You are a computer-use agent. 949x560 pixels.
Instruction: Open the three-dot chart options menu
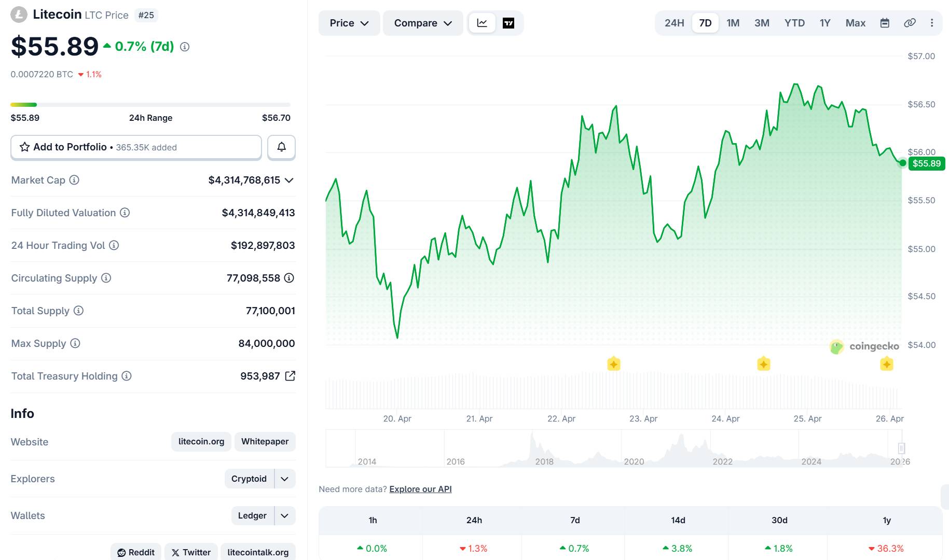[x=932, y=23]
